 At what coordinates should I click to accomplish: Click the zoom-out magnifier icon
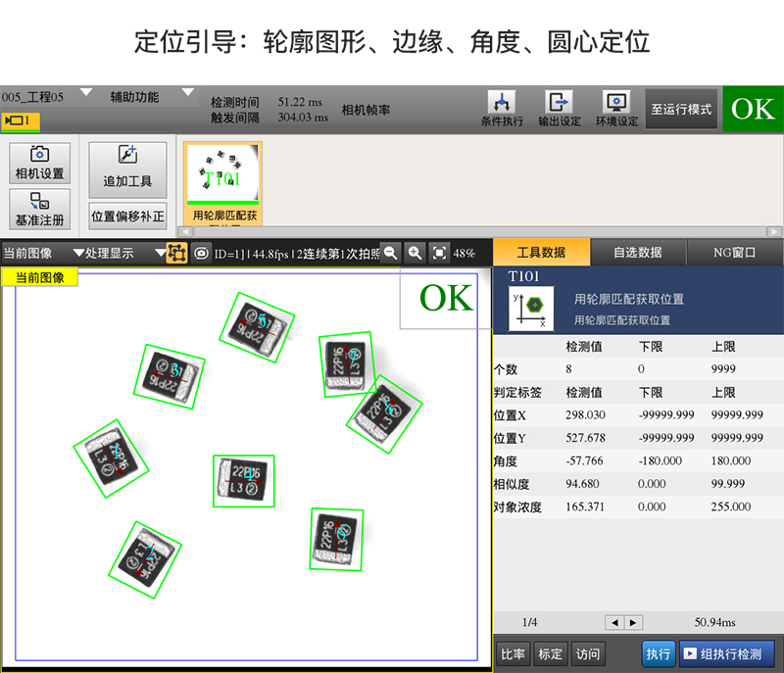point(391,253)
